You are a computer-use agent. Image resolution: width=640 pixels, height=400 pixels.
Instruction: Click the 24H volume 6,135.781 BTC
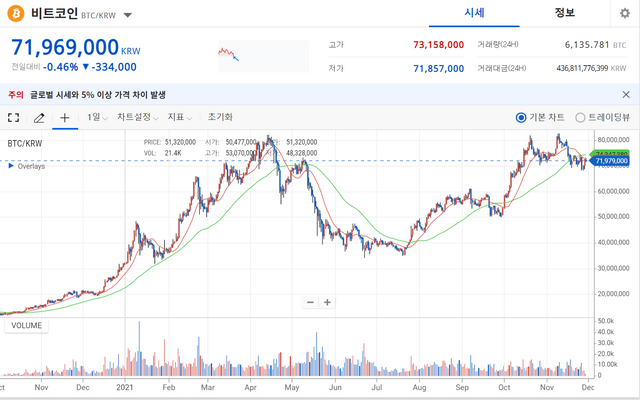pyautogui.click(x=595, y=45)
